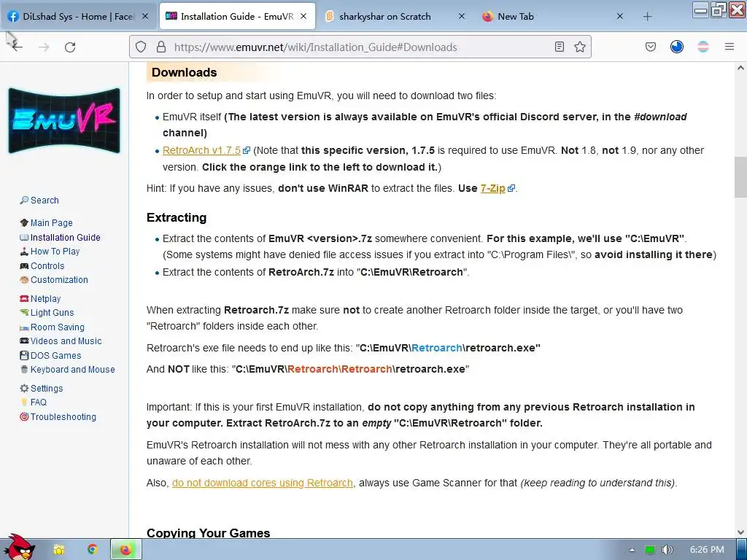
Task: Open the Firefox hamburger menu
Action: (x=729, y=47)
